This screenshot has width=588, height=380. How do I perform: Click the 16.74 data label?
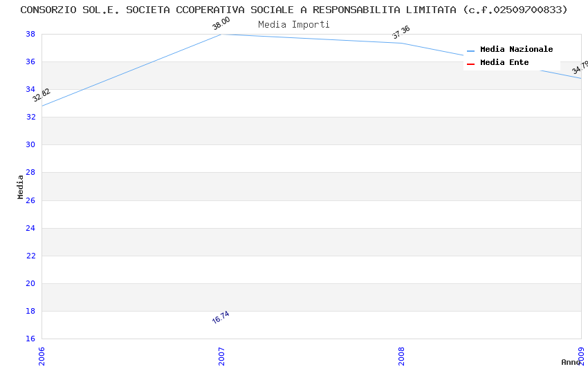(x=221, y=317)
